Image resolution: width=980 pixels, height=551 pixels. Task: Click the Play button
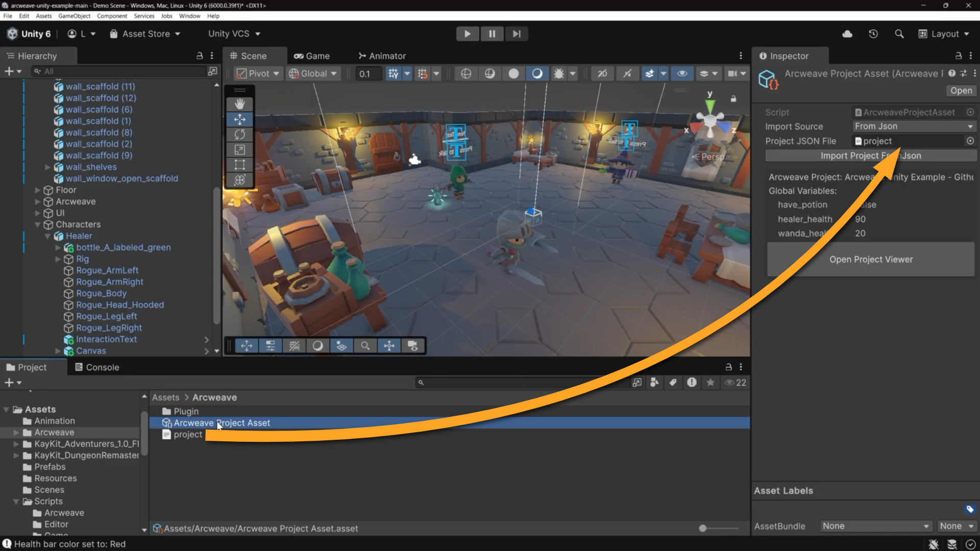tap(467, 34)
